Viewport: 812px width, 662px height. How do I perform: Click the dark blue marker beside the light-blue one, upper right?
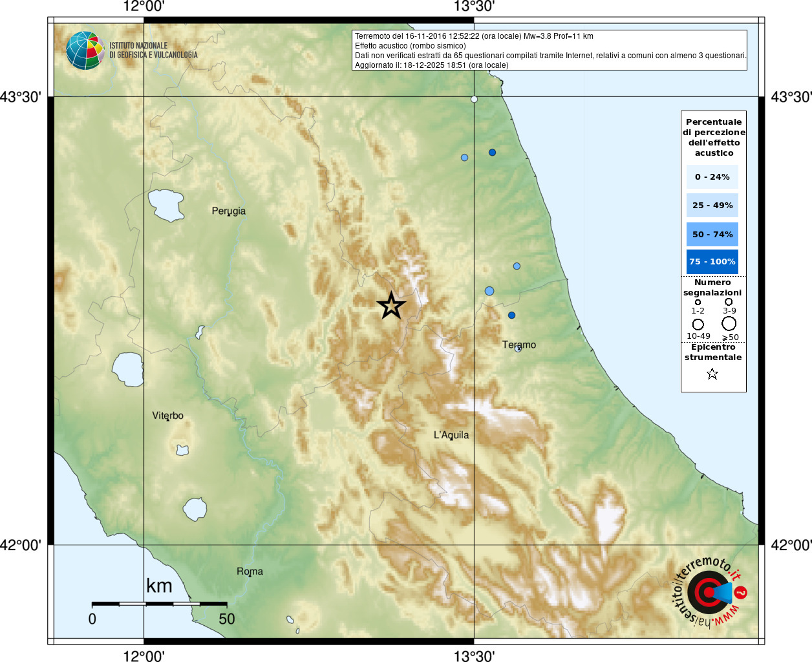pyautogui.click(x=492, y=153)
